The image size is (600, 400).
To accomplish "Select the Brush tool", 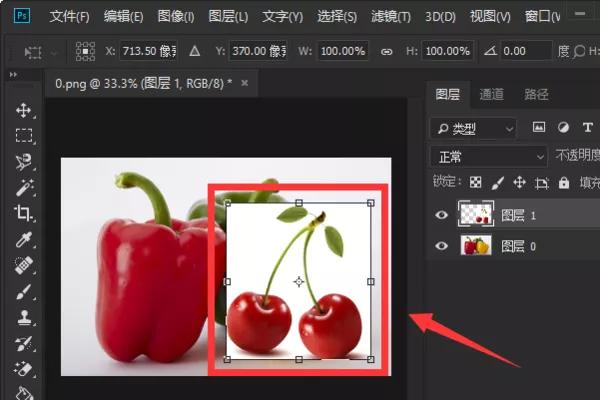I will (24, 292).
